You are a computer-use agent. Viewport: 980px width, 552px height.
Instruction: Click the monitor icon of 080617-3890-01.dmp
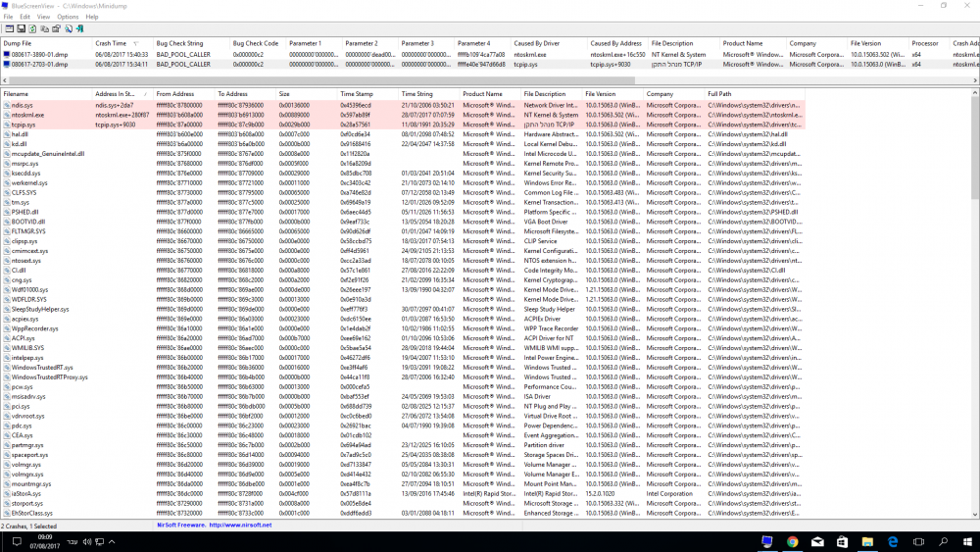(x=7, y=54)
